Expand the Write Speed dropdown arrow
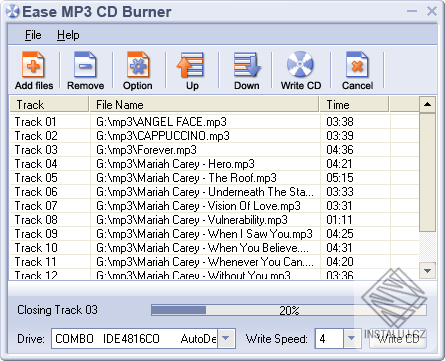445x361 pixels. coord(351,339)
